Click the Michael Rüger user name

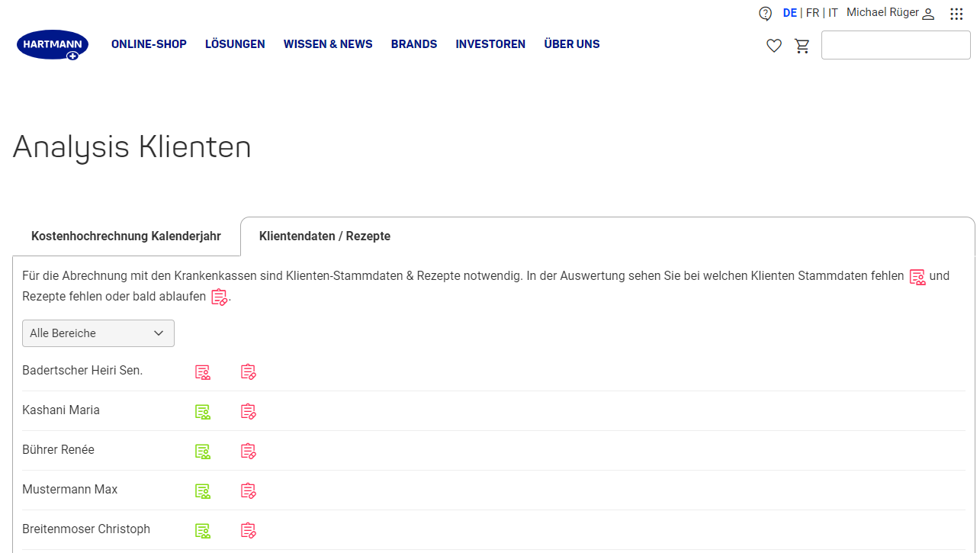882,13
